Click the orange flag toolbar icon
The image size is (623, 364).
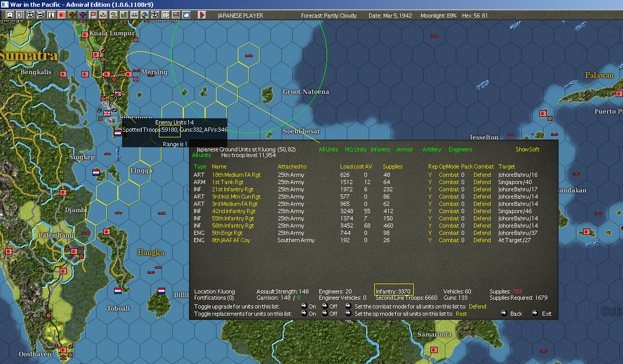[93, 15]
